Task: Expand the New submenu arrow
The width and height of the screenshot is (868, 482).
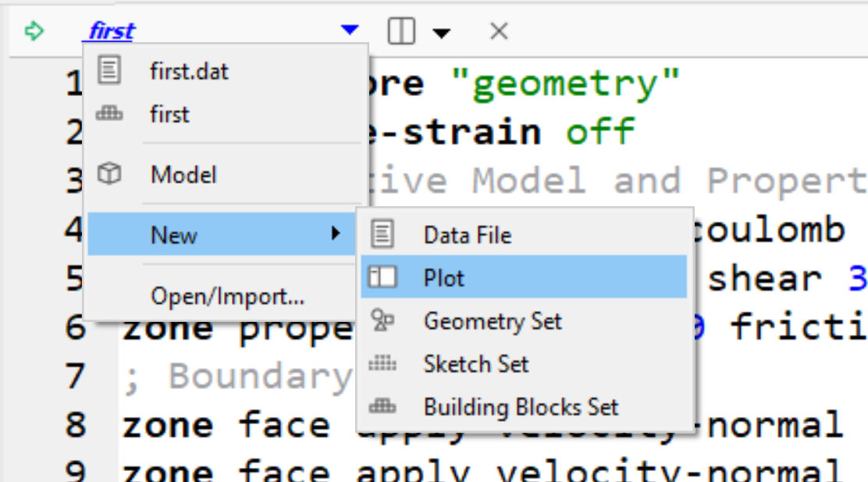Action: 336,234
